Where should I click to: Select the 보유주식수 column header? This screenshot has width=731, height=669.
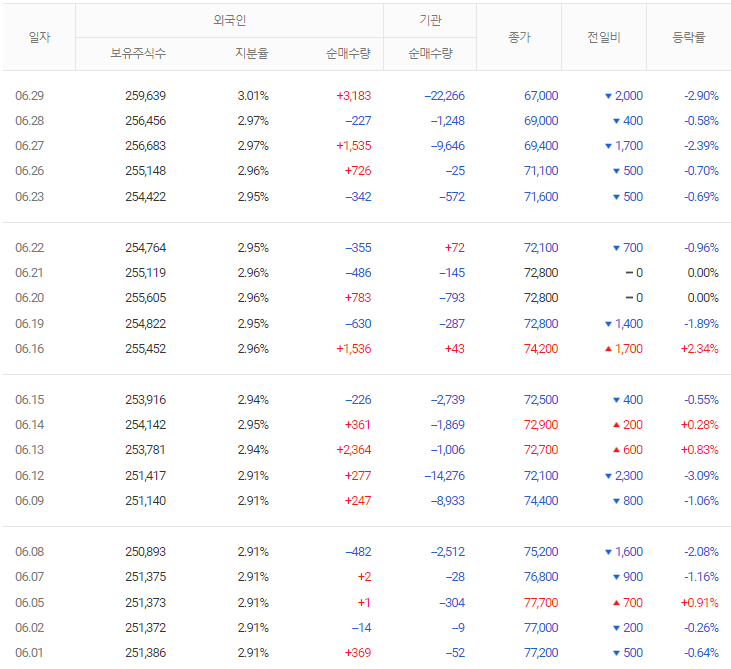pyautogui.click(x=138, y=53)
